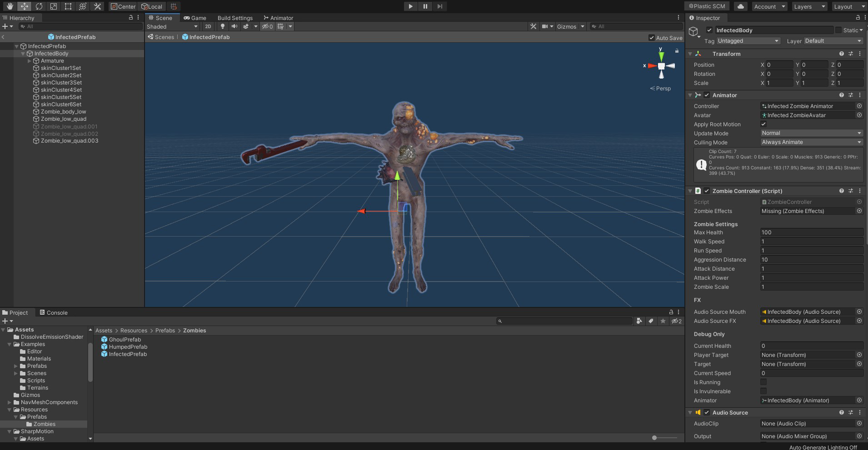Select skinCluster3Set in hierarchy

(x=61, y=83)
